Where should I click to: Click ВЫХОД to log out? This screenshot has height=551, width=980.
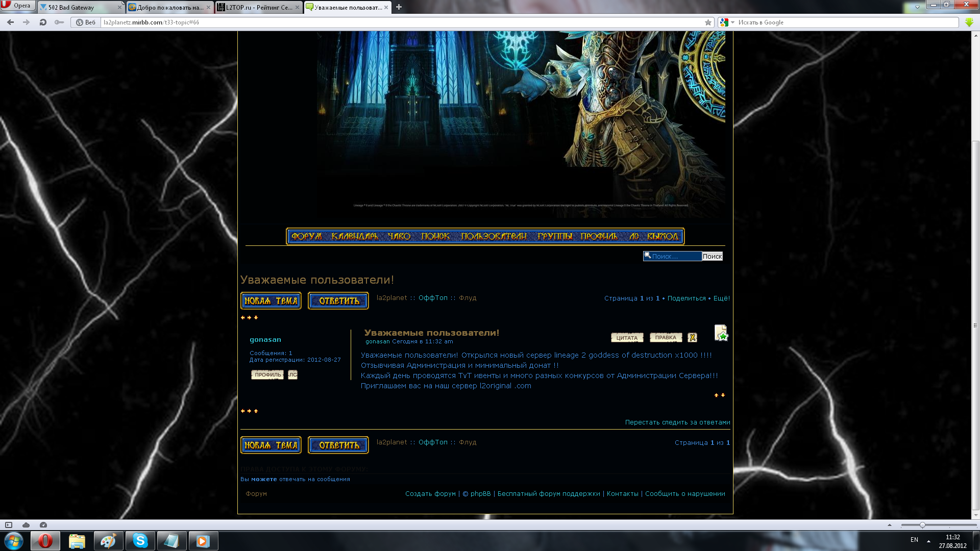point(663,236)
